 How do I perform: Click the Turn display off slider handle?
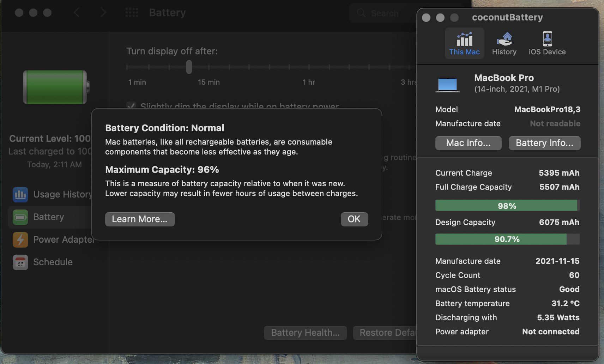(189, 67)
